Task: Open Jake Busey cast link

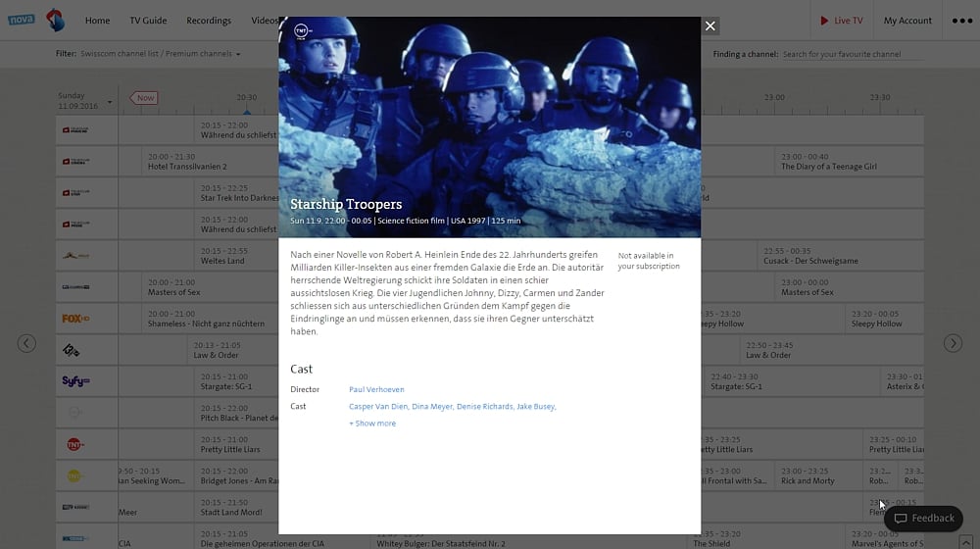Action: click(536, 407)
